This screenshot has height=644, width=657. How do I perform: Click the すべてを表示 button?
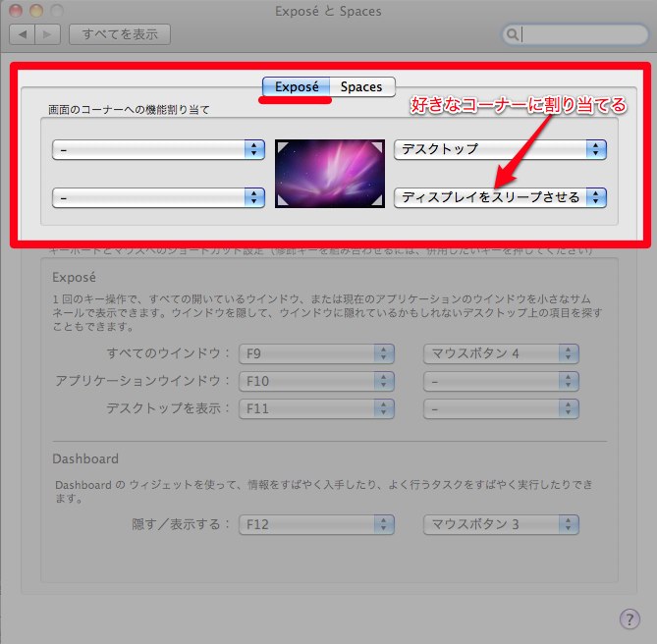point(120,34)
